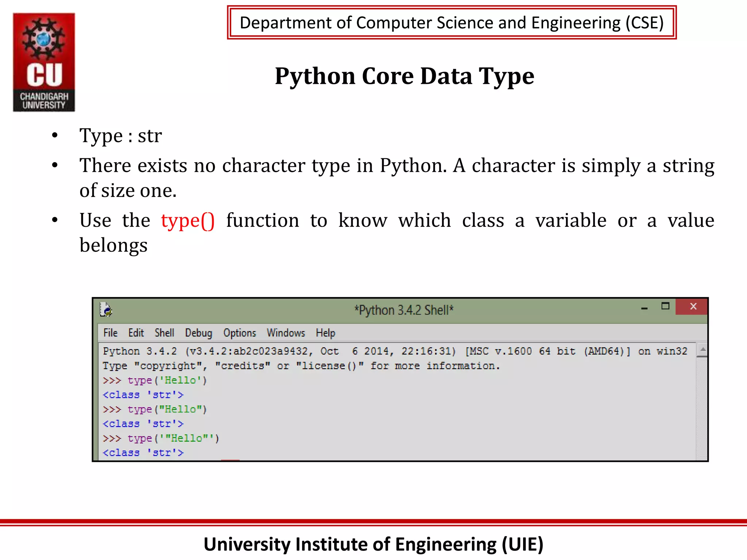747x560 pixels.
Task: Open the Edit menu
Action: pyautogui.click(x=136, y=333)
